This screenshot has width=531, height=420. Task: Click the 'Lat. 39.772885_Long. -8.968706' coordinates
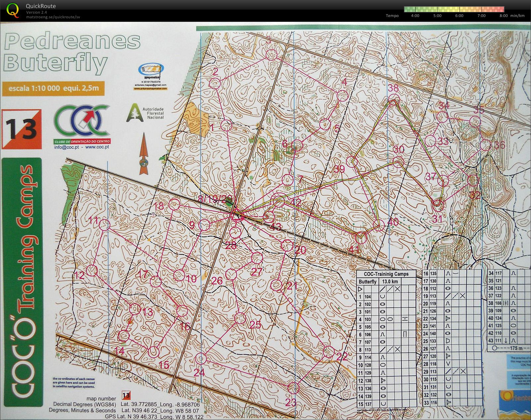click(160, 404)
